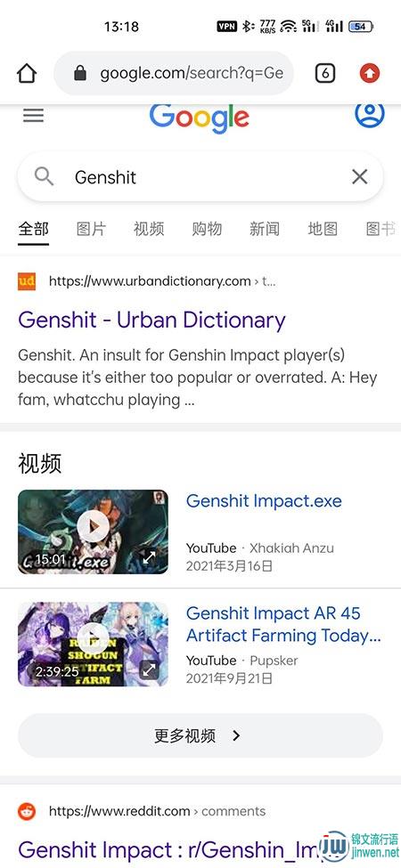Viewport: 401px width, 868px height.
Task: Clear the search box with X
Action: click(x=359, y=176)
